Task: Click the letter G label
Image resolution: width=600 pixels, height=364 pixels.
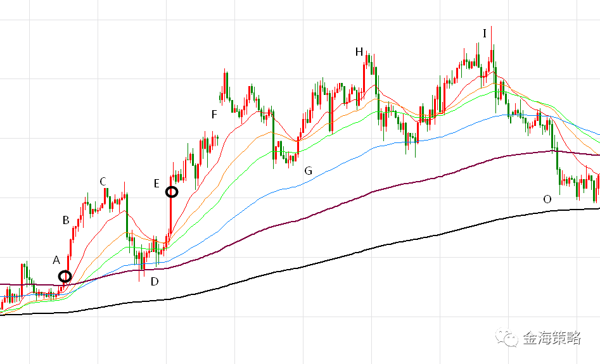Action: [x=309, y=171]
